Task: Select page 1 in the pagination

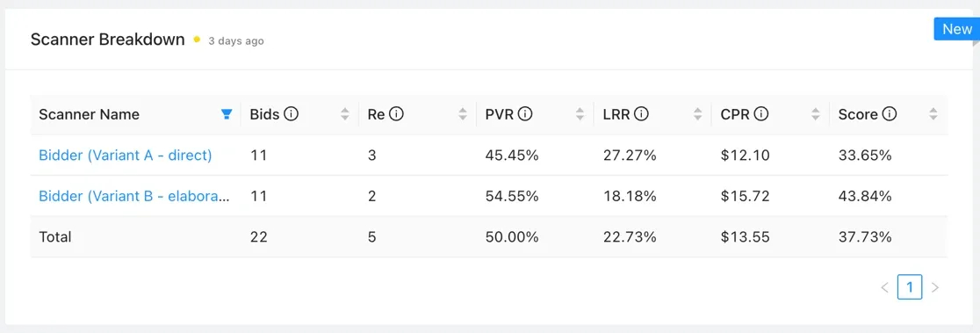Action: [x=910, y=287]
